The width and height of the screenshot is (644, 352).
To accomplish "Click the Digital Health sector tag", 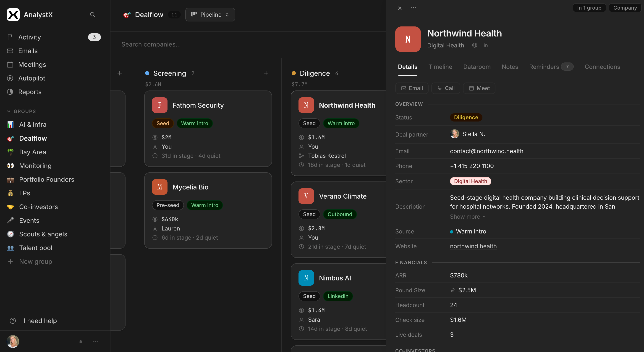I will (x=471, y=181).
